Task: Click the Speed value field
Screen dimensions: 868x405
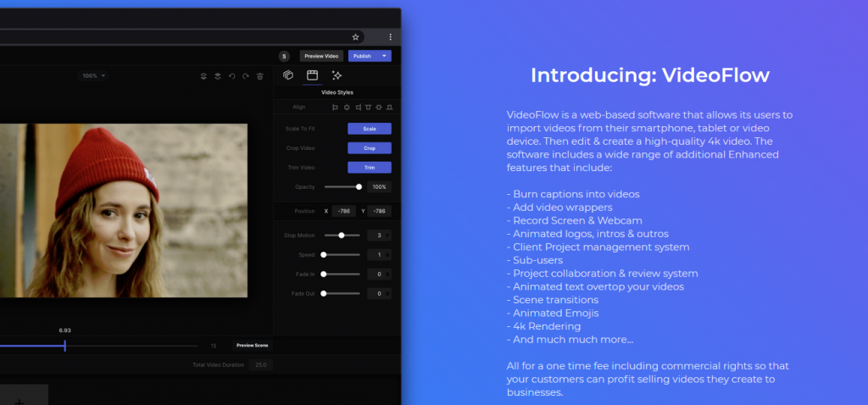Action: click(379, 255)
